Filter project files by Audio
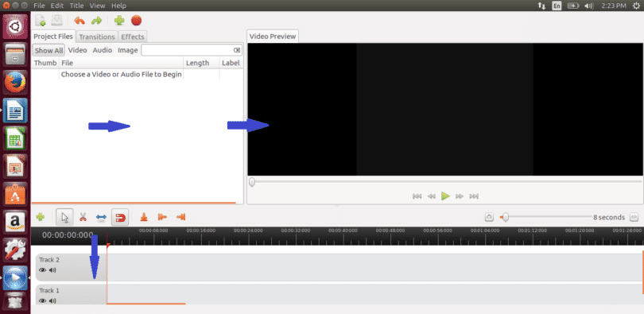 (x=103, y=50)
